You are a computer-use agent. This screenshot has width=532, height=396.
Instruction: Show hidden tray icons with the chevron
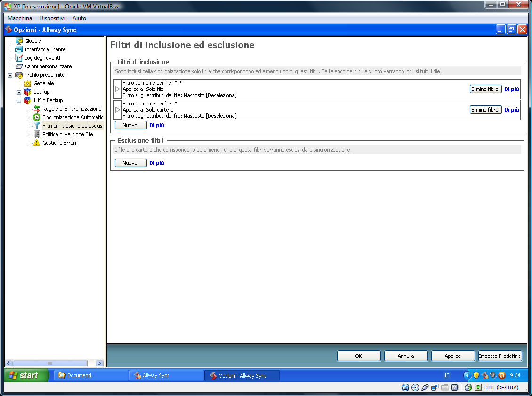pyautogui.click(x=467, y=375)
